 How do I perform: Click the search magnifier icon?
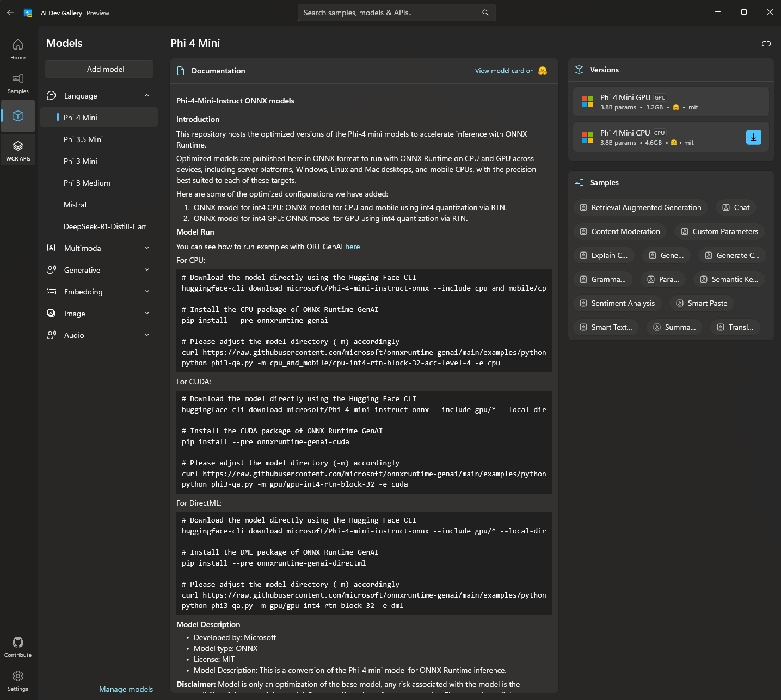[x=485, y=13]
